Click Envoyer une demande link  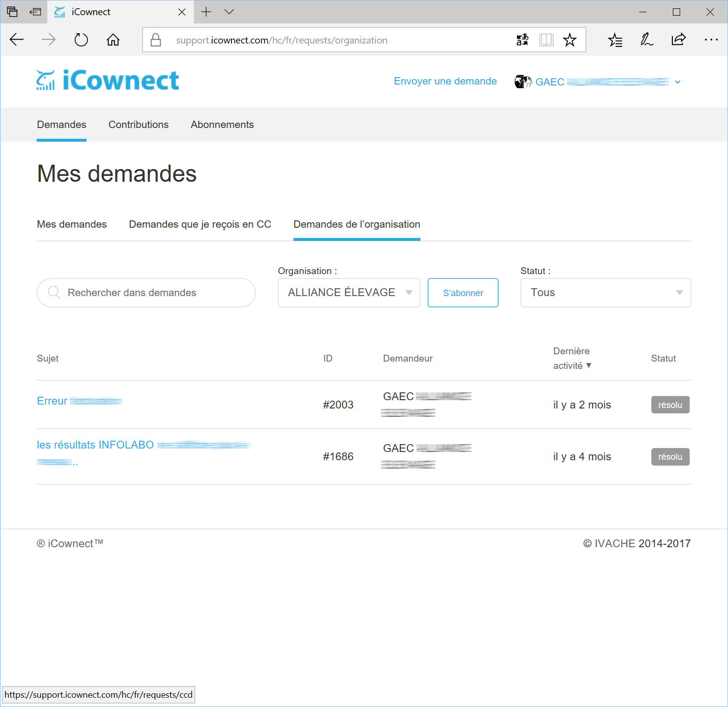[445, 81]
